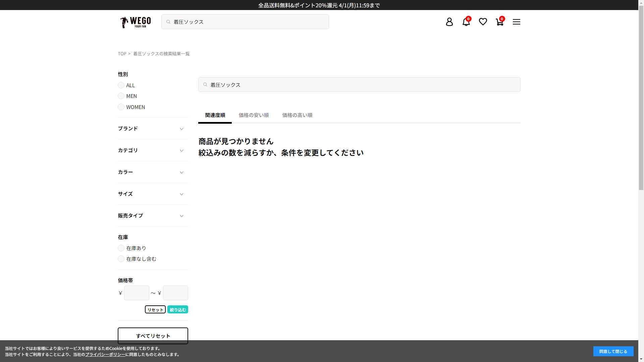Open the hamburger menu icon
644x362 pixels.
pyautogui.click(x=516, y=22)
